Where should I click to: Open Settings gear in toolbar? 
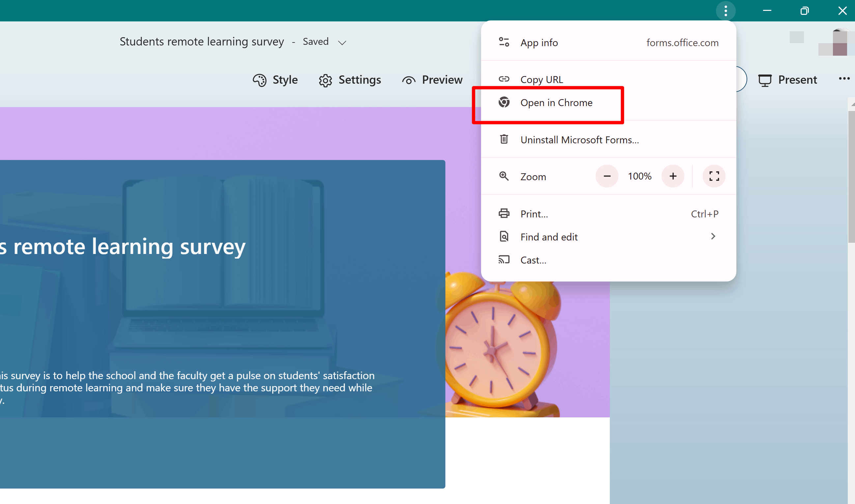(x=325, y=80)
